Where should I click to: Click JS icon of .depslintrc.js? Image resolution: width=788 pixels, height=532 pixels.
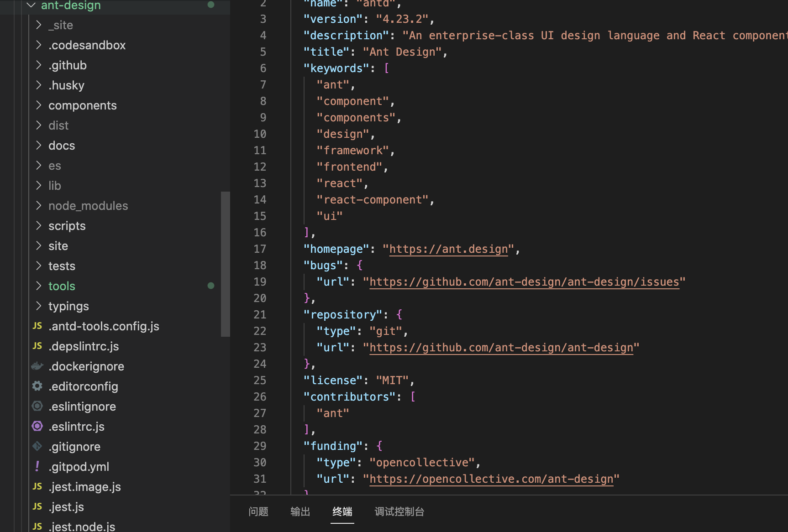pos(37,346)
